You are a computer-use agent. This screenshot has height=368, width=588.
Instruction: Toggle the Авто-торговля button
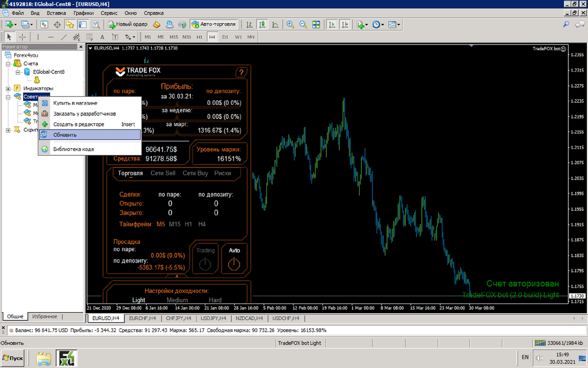(214, 24)
